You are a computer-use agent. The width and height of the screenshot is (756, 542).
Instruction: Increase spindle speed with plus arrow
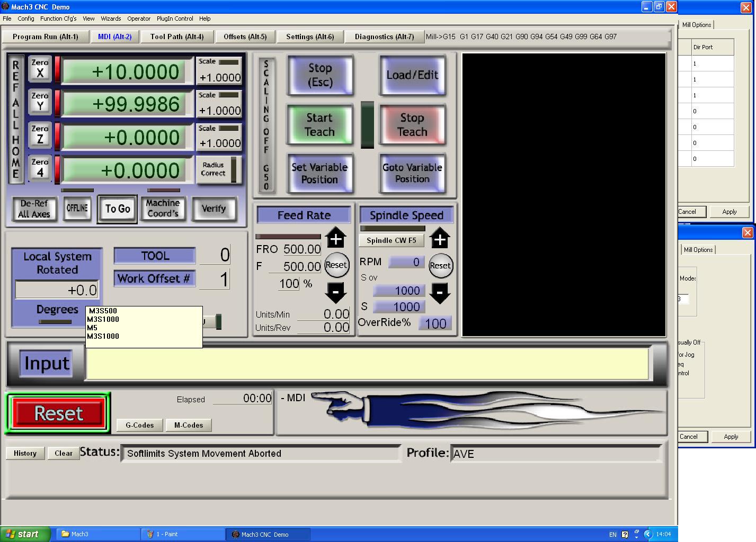tap(440, 238)
